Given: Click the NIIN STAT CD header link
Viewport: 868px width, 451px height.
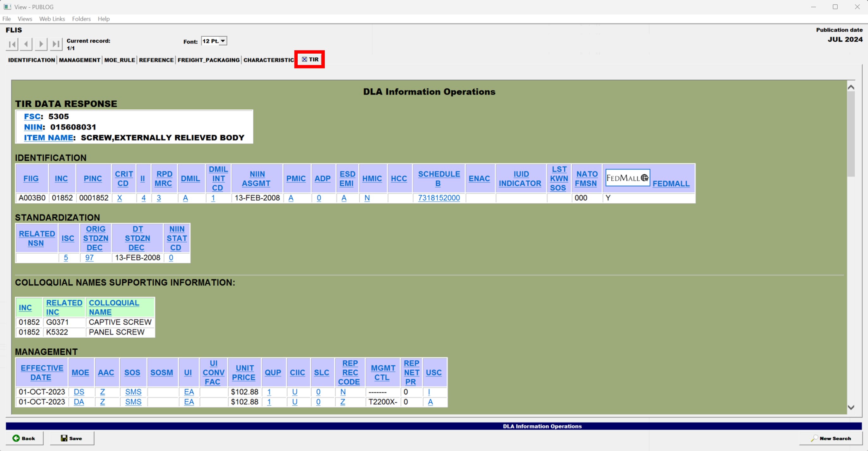Looking at the screenshot, I should tap(177, 238).
